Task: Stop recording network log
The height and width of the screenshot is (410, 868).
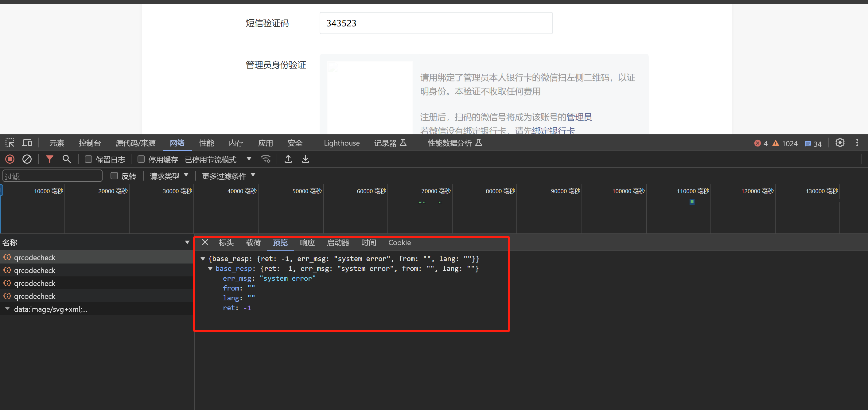Action: click(x=10, y=159)
